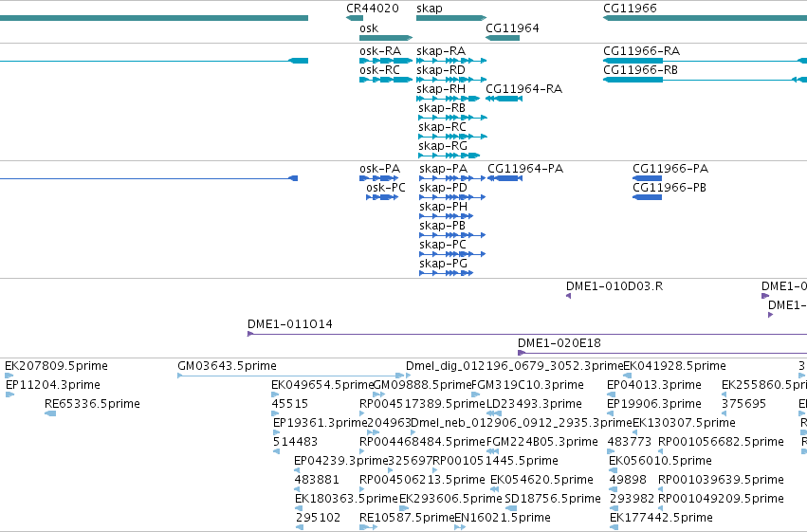807x532 pixels.
Task: Select the RP004506213.5prime EST
Action: [362, 489]
